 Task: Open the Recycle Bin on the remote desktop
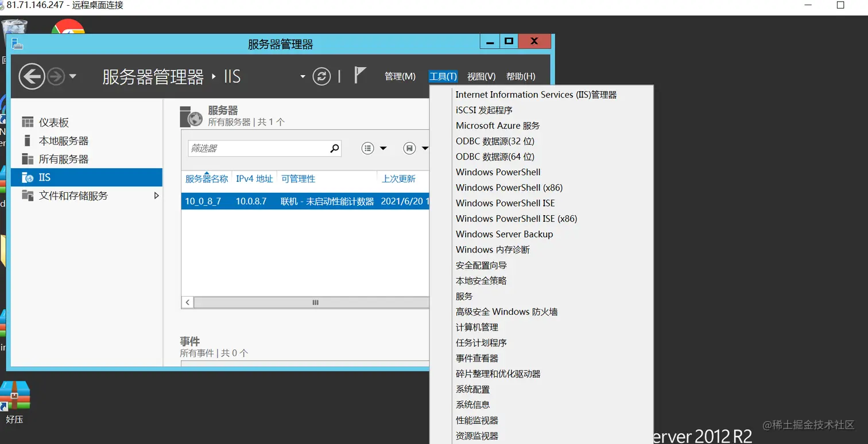(14, 30)
